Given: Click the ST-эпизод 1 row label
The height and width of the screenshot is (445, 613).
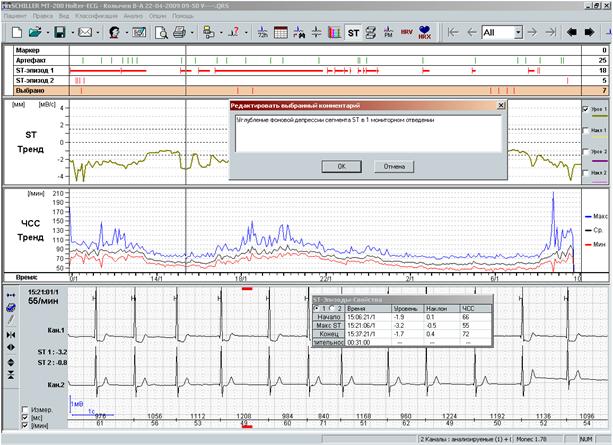Looking at the screenshot, I should pyautogui.click(x=35, y=70).
